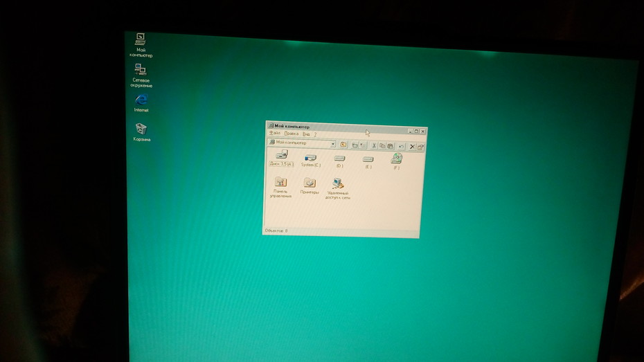Open the Вид menu
Screen dimensions: 644x362
pos(306,134)
